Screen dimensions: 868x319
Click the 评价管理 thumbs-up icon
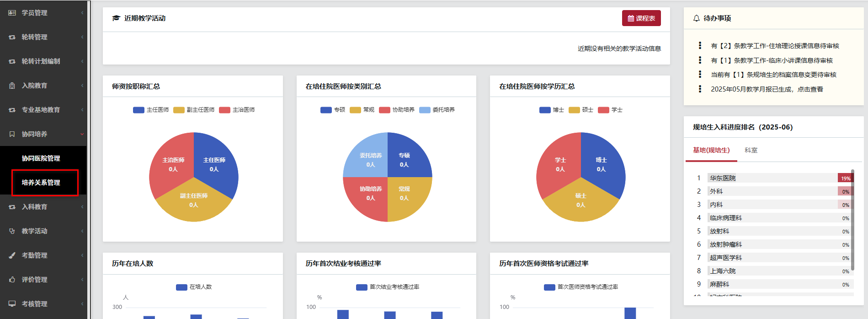pos(12,280)
